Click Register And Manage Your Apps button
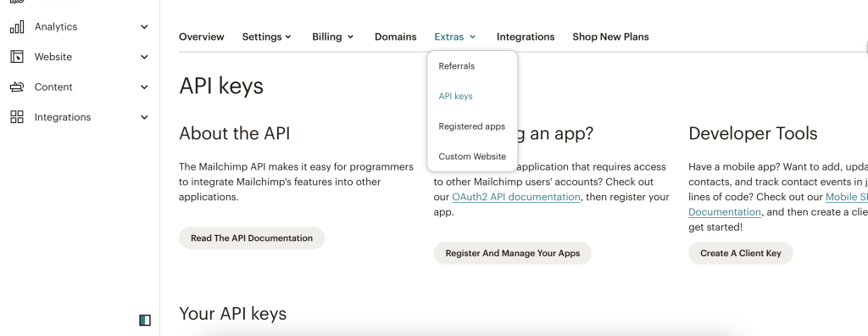The width and height of the screenshot is (868, 336). tap(513, 253)
